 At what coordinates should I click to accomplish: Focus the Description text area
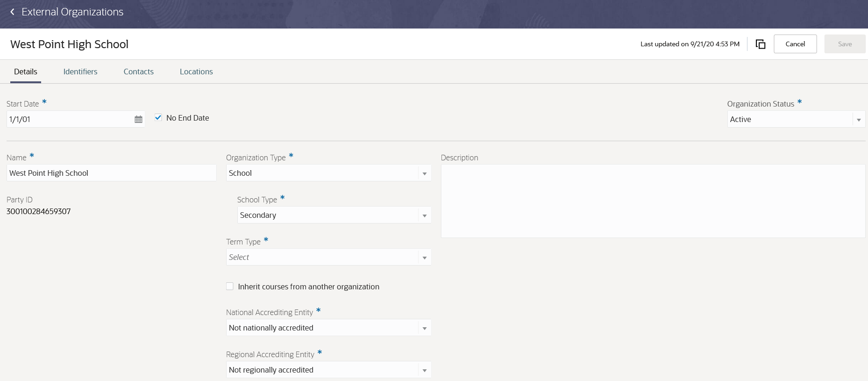coord(653,201)
